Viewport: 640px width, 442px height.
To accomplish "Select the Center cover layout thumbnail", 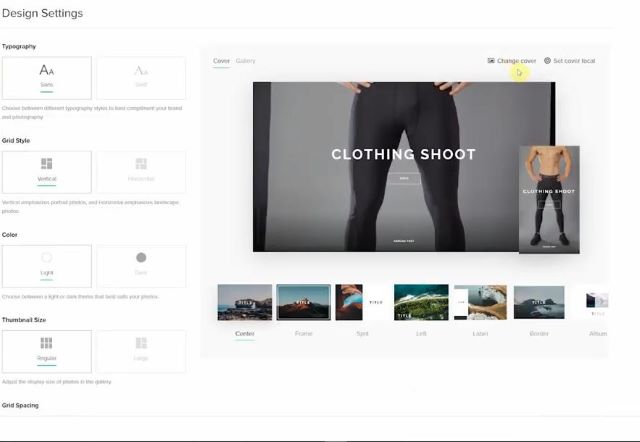I will tap(245, 302).
